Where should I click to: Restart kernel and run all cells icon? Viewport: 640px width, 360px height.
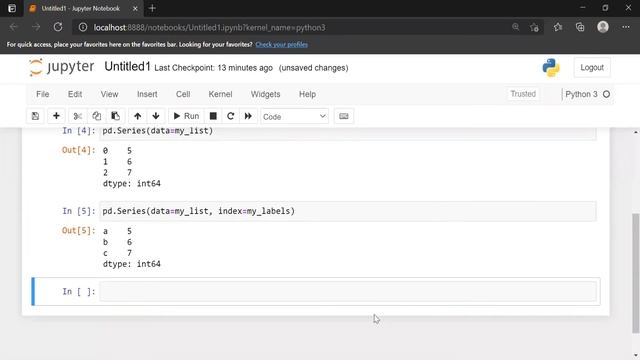(248, 116)
